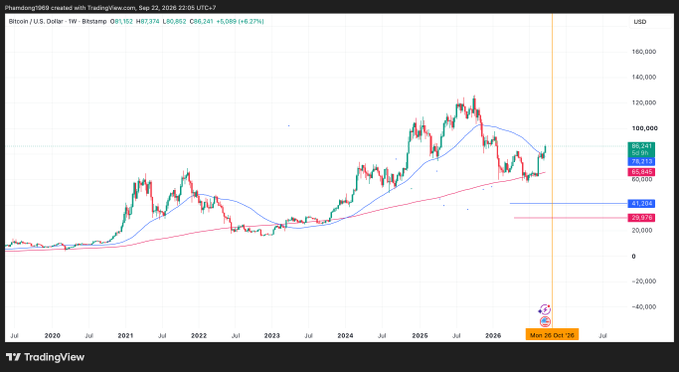This screenshot has height=372, width=679.
Task: Click the red US flag economic event icon
Action: tap(545, 322)
